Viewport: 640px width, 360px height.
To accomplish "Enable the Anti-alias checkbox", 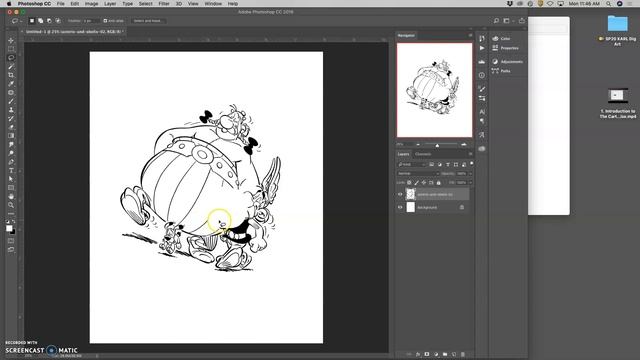I will (x=105, y=21).
